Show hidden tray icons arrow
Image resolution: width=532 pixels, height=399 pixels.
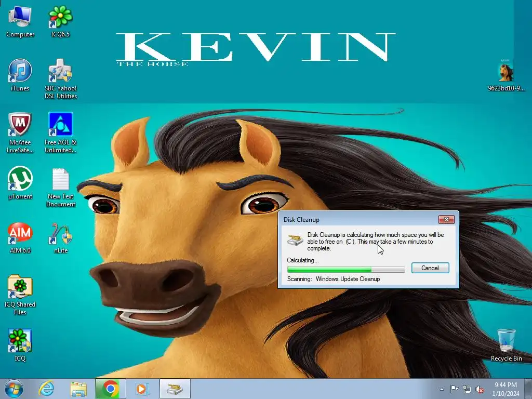(x=442, y=389)
